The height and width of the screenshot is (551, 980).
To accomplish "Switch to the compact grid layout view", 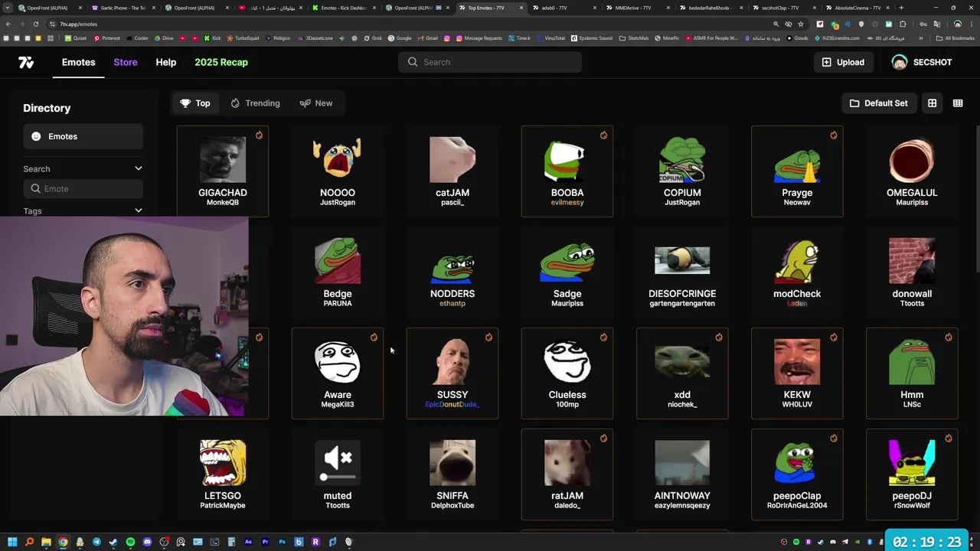I will tap(958, 103).
